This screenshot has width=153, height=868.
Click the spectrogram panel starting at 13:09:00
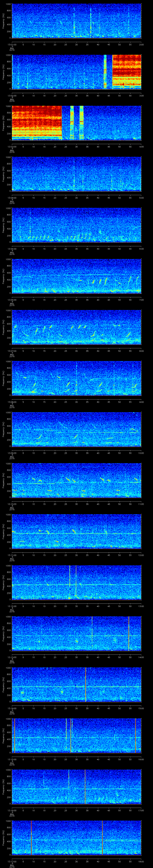point(77,429)
